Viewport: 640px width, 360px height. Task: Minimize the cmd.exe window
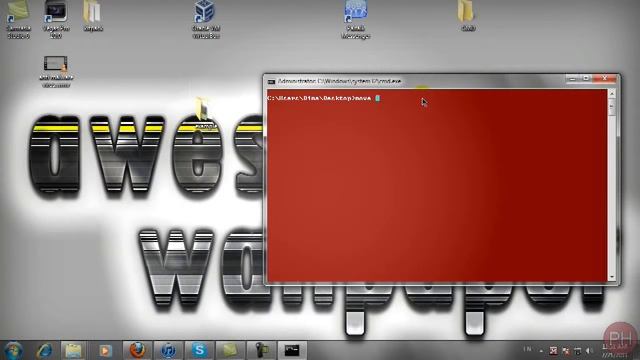(572, 78)
